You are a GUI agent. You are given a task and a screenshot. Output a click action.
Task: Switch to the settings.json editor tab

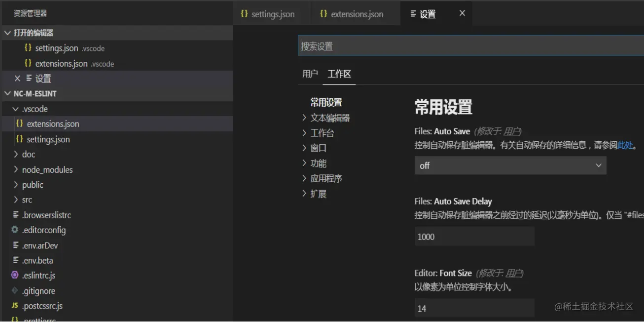pyautogui.click(x=272, y=14)
